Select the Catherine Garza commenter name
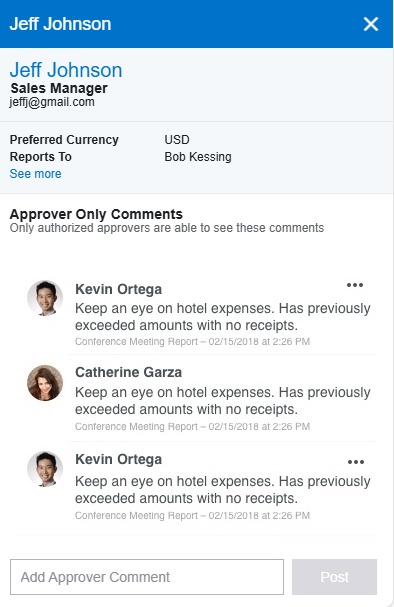Image resolution: width=394 pixels, height=607 pixels. pyautogui.click(x=128, y=372)
